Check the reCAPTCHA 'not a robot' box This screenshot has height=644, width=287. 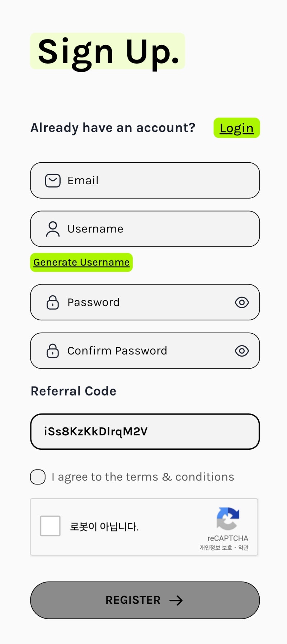(x=50, y=526)
